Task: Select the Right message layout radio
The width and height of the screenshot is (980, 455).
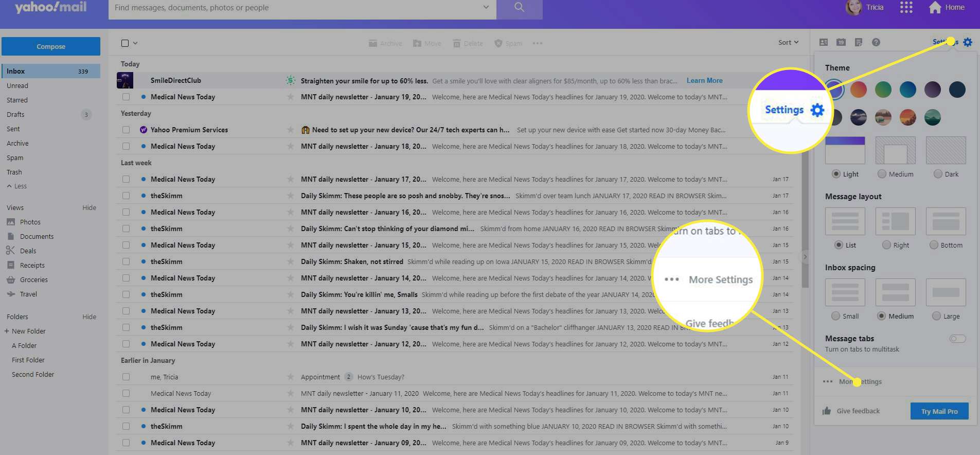Action: click(886, 245)
